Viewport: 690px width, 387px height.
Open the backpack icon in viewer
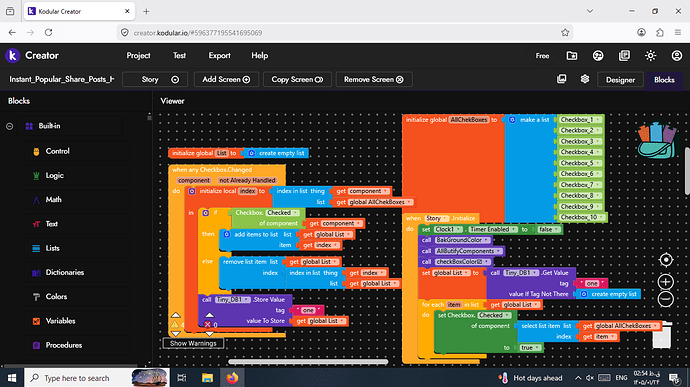coord(657,140)
